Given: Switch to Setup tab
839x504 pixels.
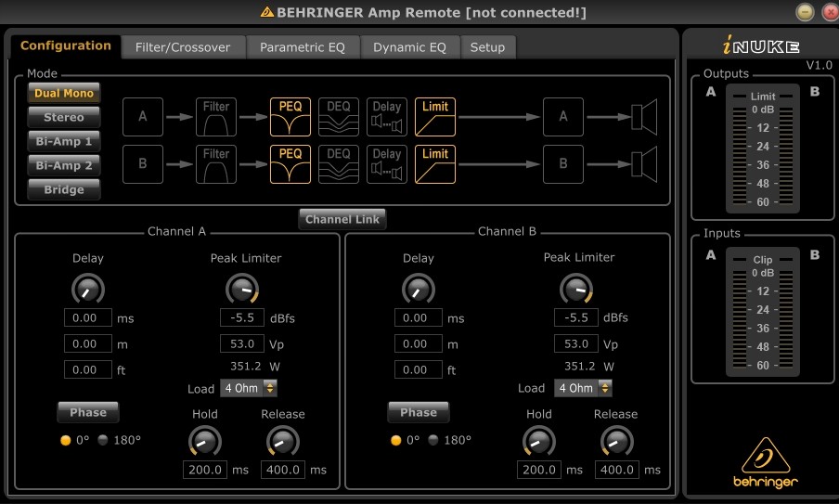Looking at the screenshot, I should (487, 47).
